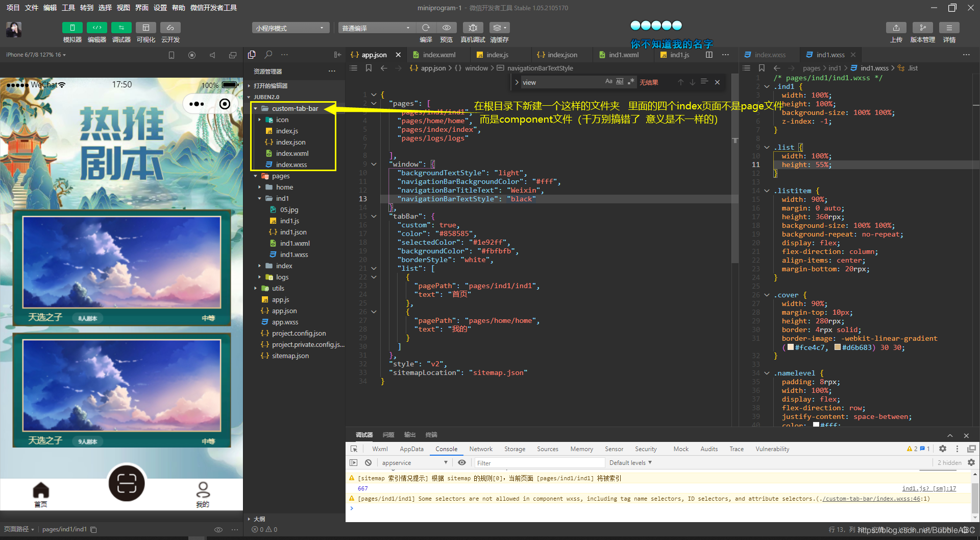Toggle the editor panel button
The height and width of the screenshot is (540, 980).
96,28
